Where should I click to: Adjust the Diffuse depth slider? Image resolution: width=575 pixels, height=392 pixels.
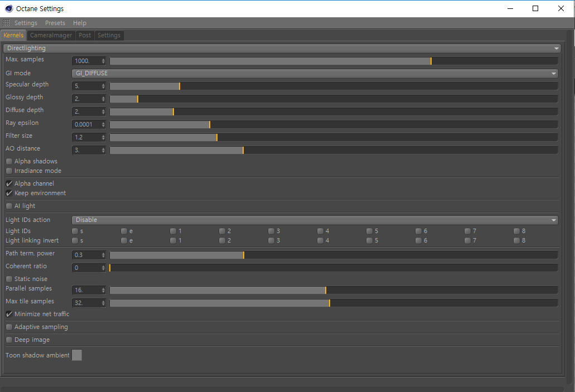(x=334, y=112)
